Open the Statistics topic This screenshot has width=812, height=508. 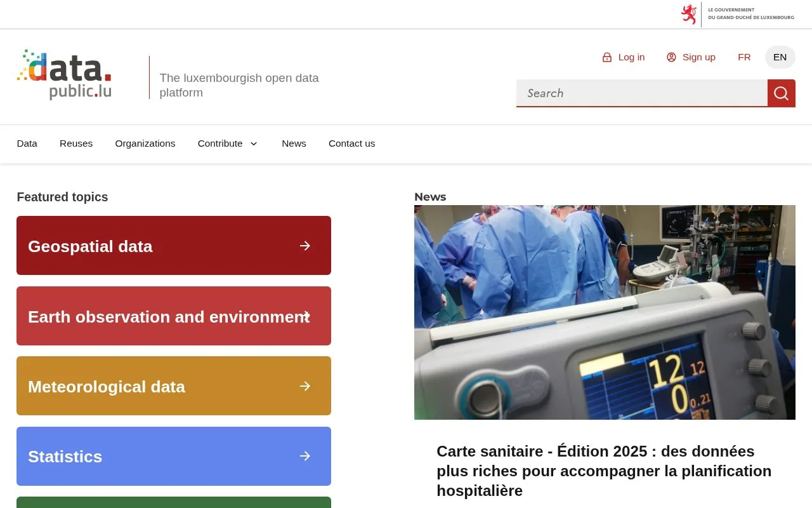(174, 456)
